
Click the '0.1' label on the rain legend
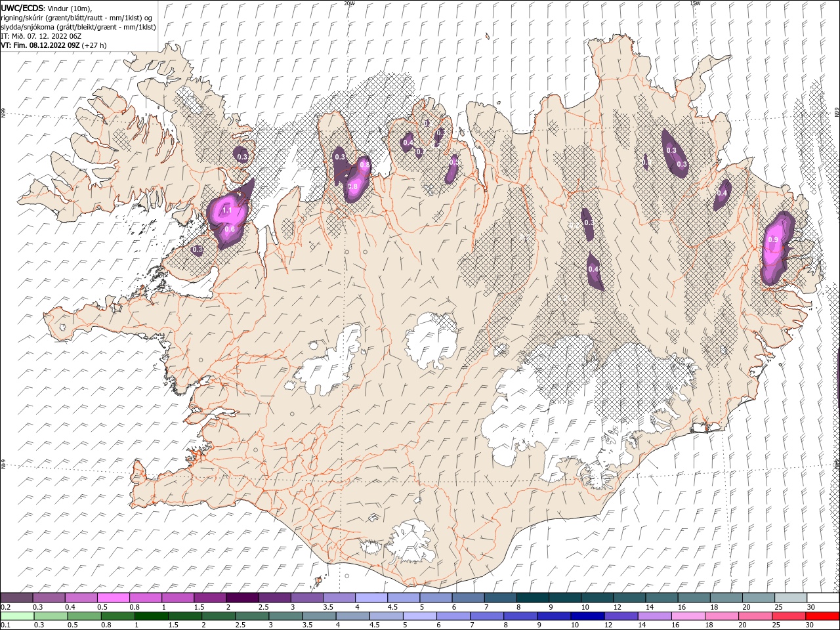pos(6,625)
